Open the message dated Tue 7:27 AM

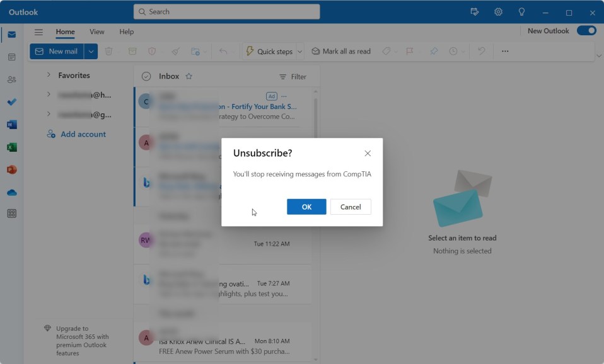pyautogui.click(x=223, y=284)
